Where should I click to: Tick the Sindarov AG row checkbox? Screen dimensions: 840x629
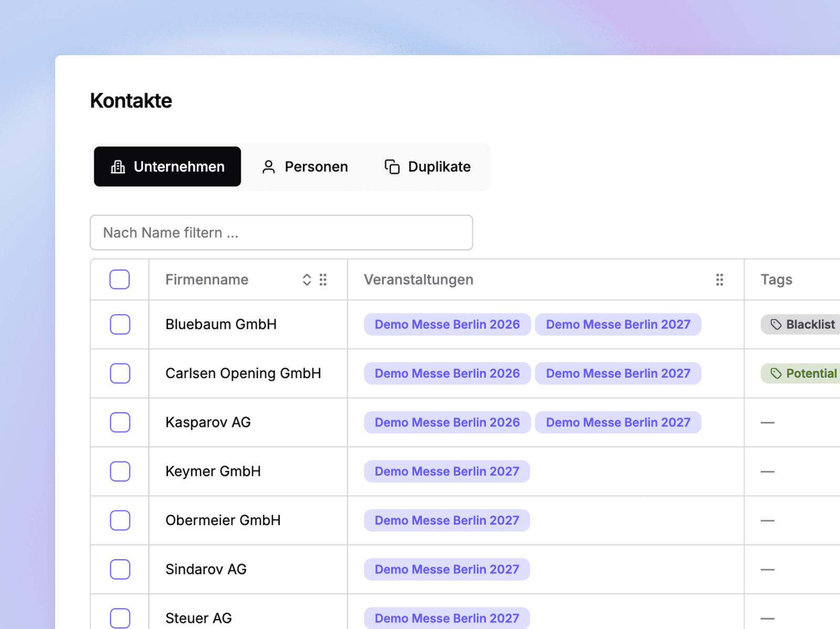[120, 569]
